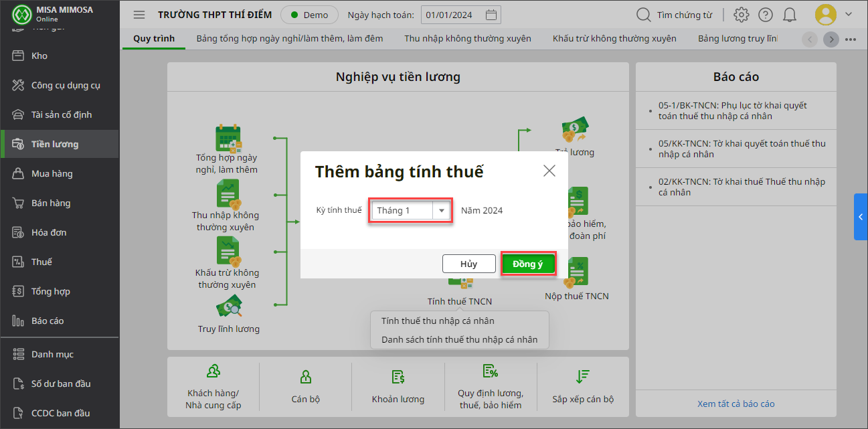Open calendar picker for Ngày hạch toán
The width and height of the screenshot is (868, 429).
pyautogui.click(x=491, y=15)
